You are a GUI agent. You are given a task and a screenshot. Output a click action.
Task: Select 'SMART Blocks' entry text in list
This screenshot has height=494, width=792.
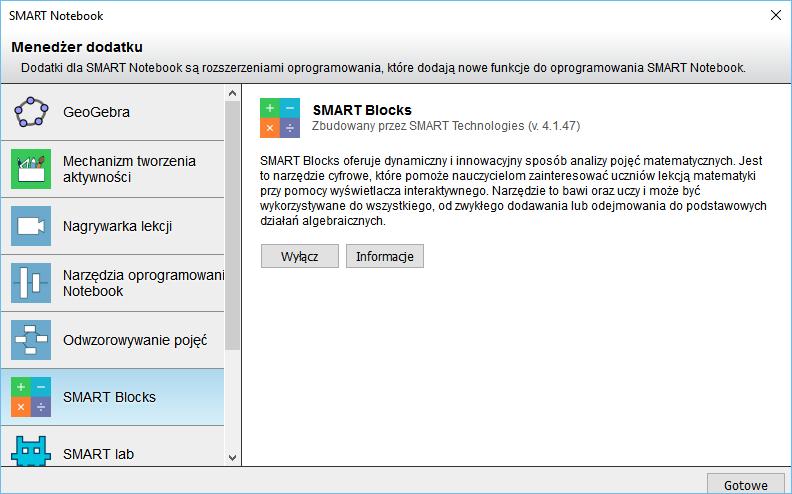tap(110, 397)
